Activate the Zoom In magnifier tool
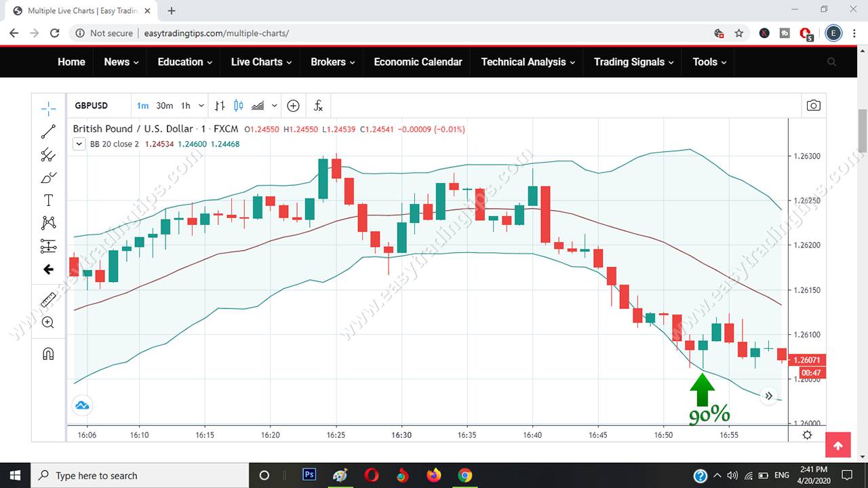868x488 pixels. (47, 322)
